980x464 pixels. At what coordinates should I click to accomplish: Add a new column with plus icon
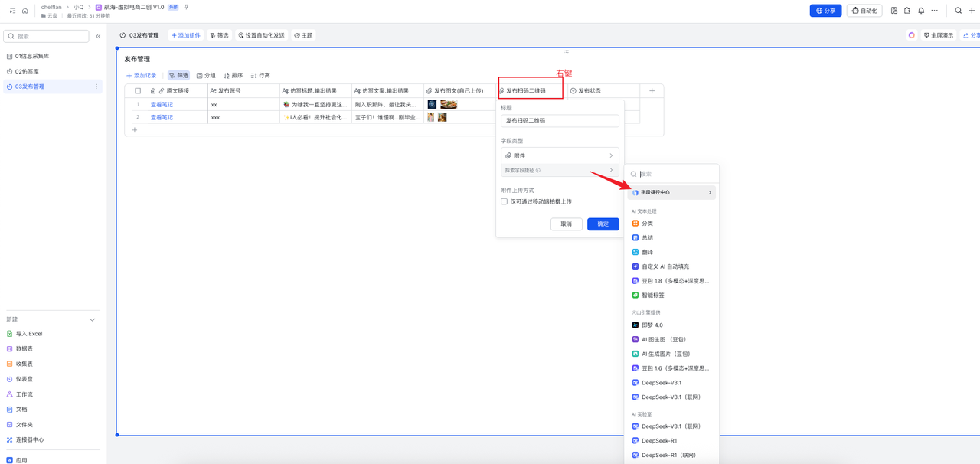(652, 90)
